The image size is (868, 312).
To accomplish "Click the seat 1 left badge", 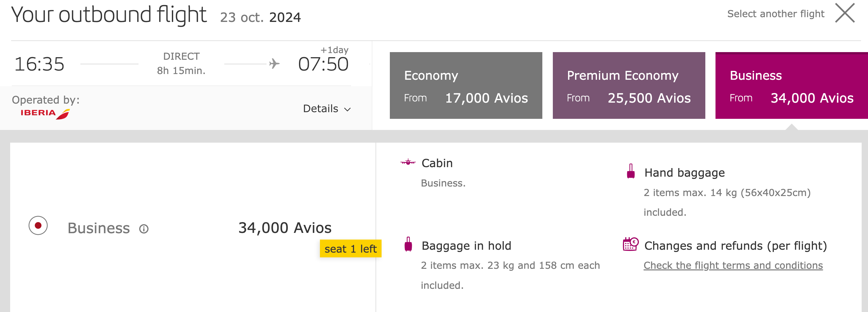I will (x=350, y=248).
